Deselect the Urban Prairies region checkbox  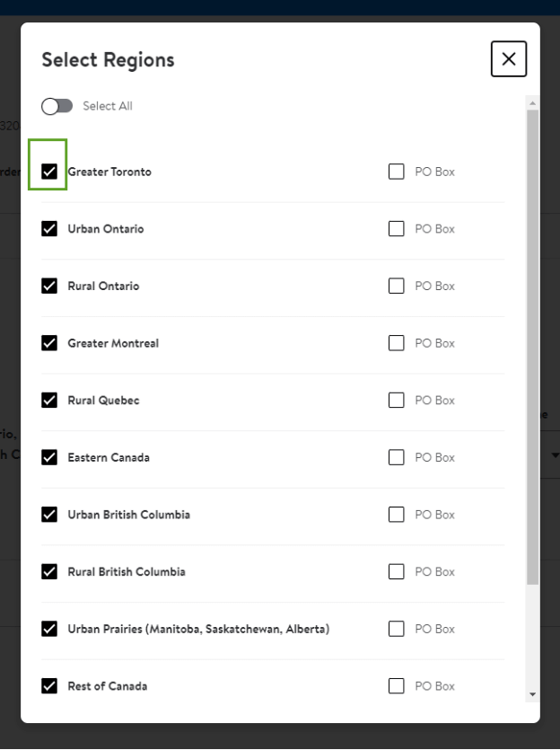tap(49, 629)
